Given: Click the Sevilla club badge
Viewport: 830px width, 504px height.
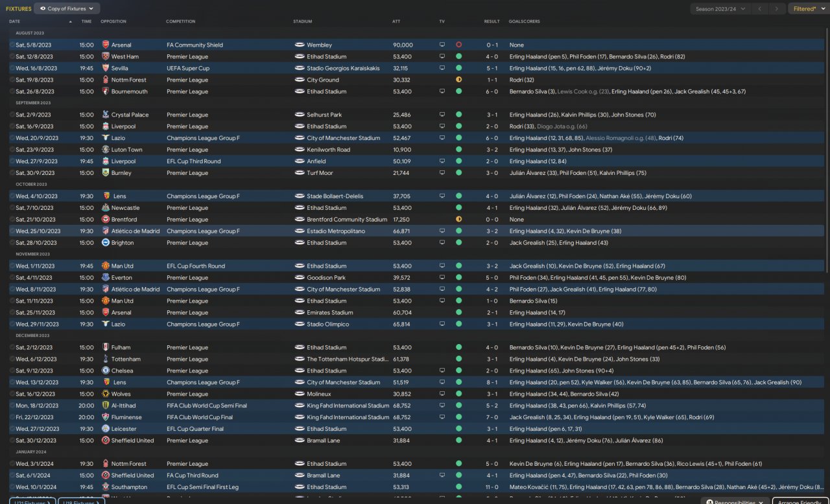Looking at the screenshot, I should click(106, 68).
